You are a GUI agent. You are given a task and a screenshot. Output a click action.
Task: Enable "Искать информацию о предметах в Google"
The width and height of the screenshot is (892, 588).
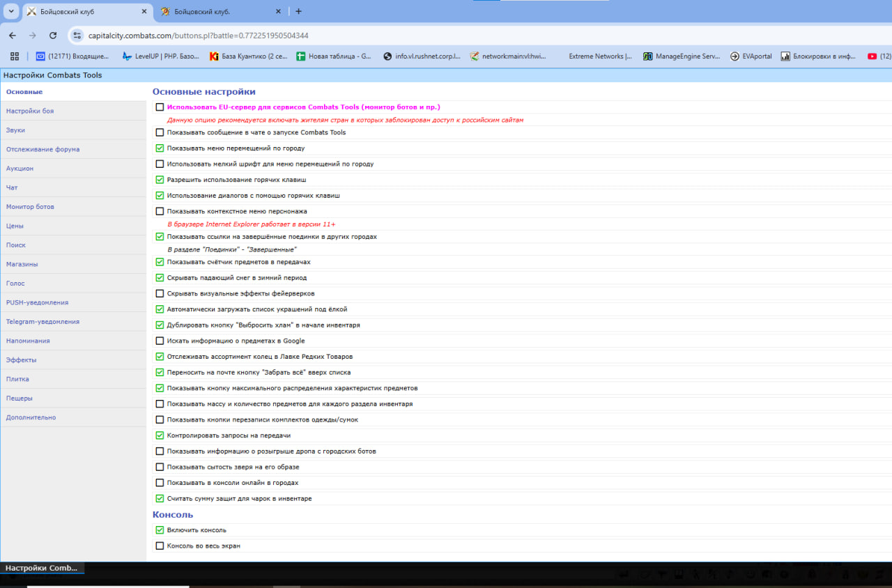coord(160,341)
